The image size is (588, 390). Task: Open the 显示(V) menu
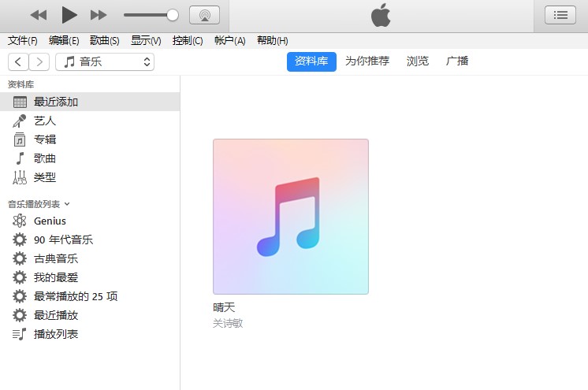coord(146,40)
